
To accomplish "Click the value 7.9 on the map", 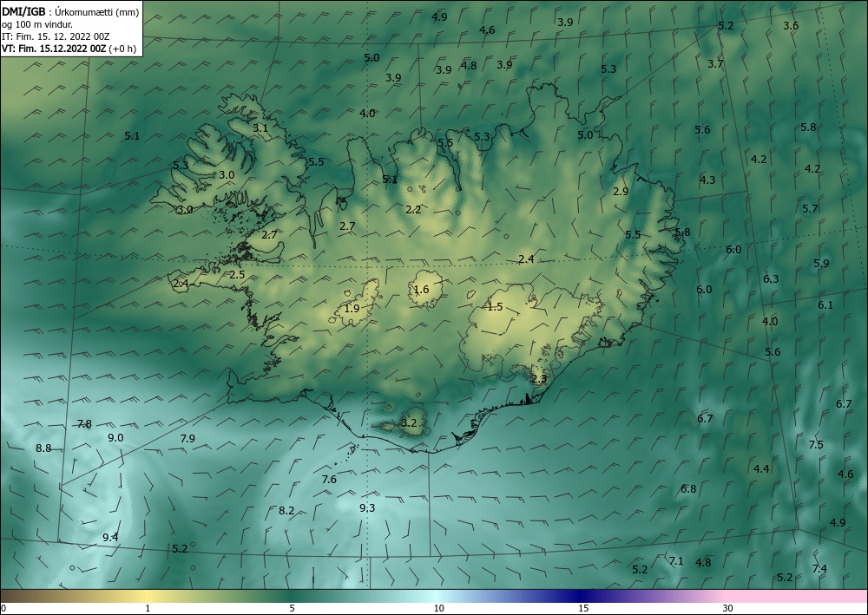I will (x=187, y=438).
